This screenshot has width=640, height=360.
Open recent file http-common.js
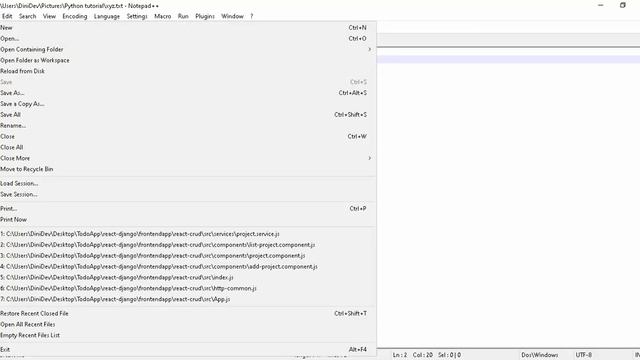pyautogui.click(x=188, y=288)
